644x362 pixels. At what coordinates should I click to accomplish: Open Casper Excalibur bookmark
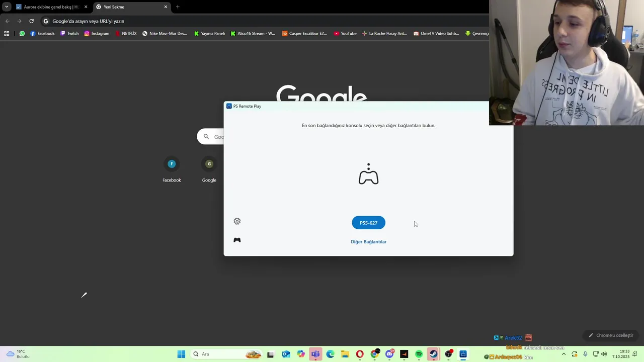click(304, 34)
